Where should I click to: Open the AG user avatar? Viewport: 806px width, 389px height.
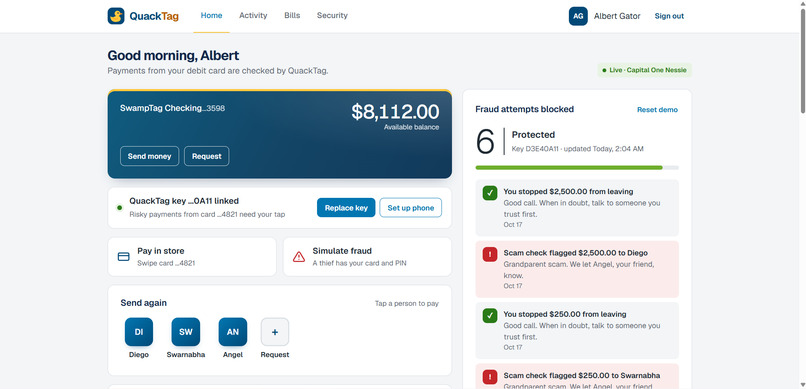click(x=578, y=16)
